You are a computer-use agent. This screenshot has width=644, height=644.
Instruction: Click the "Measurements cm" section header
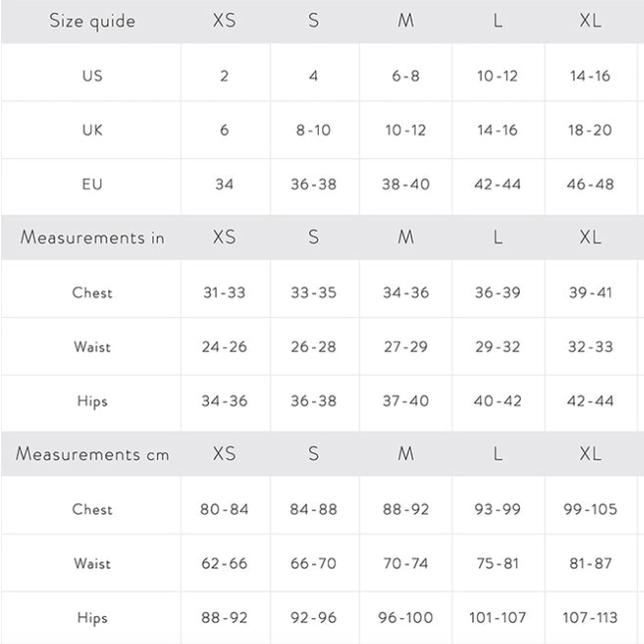pyautogui.click(x=92, y=455)
